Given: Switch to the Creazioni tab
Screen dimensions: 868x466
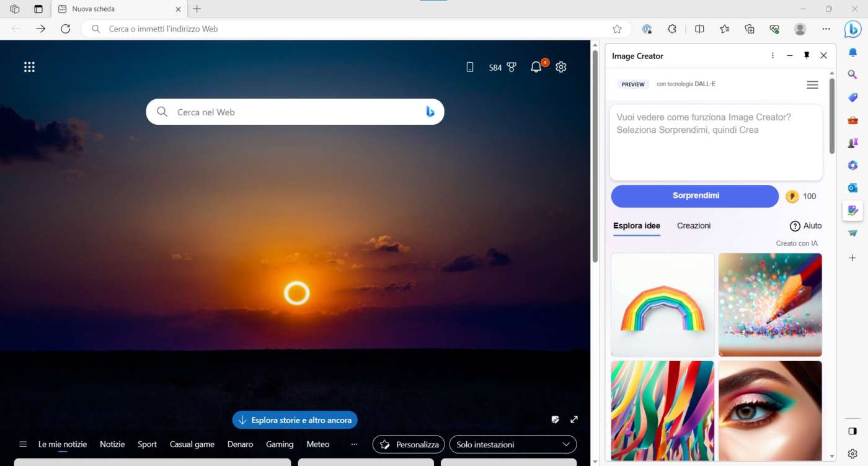Looking at the screenshot, I should coord(694,226).
